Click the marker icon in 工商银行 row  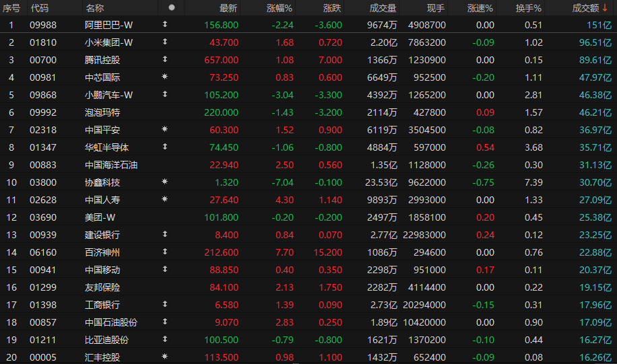165,304
